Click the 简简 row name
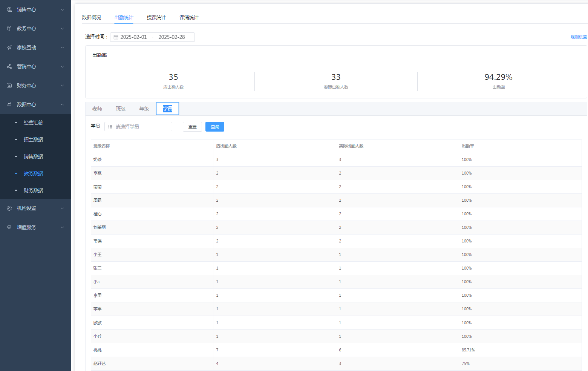 point(98,187)
